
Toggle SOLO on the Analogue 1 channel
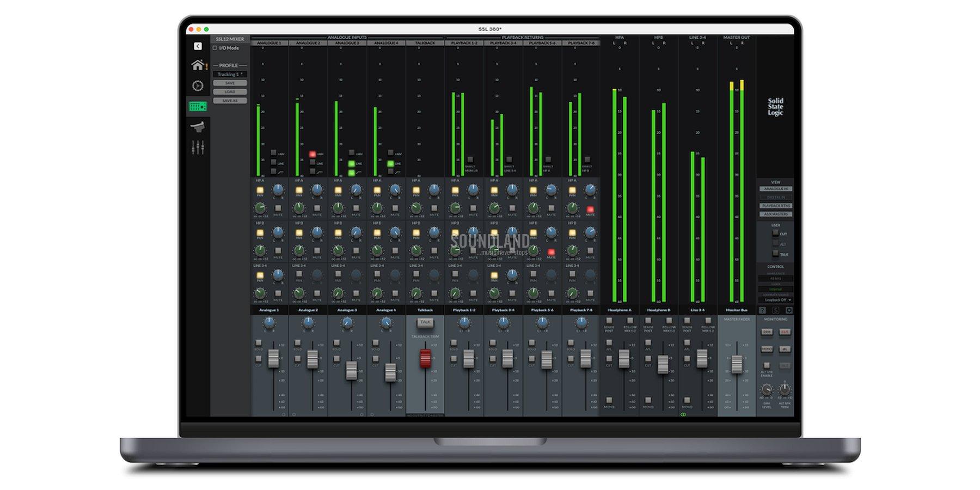click(259, 343)
